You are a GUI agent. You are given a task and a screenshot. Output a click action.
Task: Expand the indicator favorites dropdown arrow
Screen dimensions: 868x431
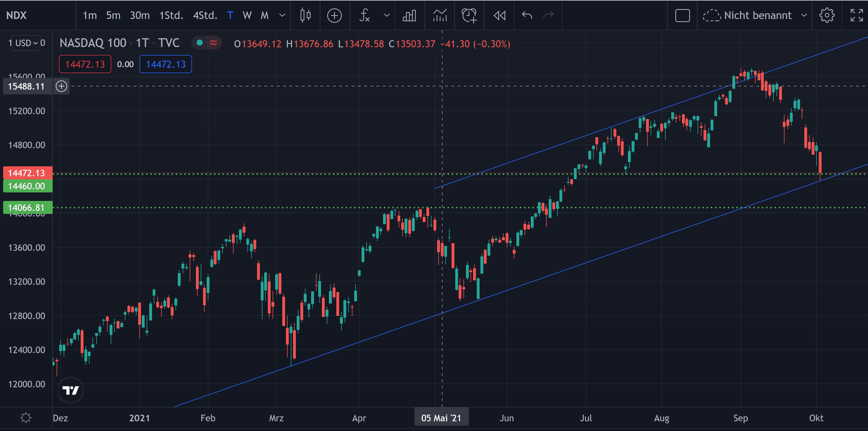[387, 15]
